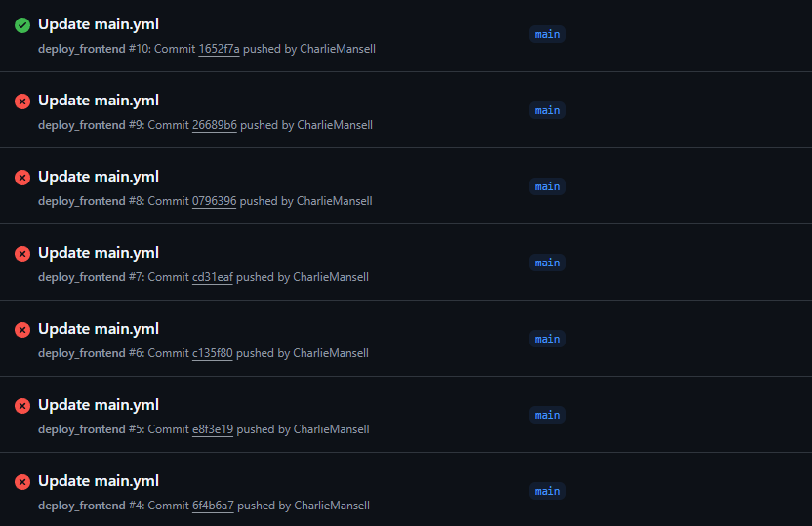Click the red failed icon for run #7
Screen dimensions: 812x526
(x=22, y=253)
